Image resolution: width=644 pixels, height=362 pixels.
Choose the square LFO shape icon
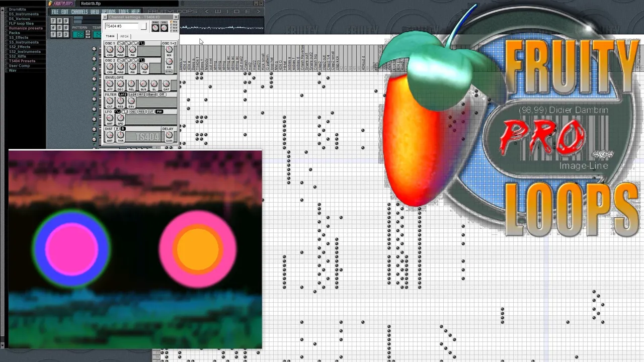(125, 112)
